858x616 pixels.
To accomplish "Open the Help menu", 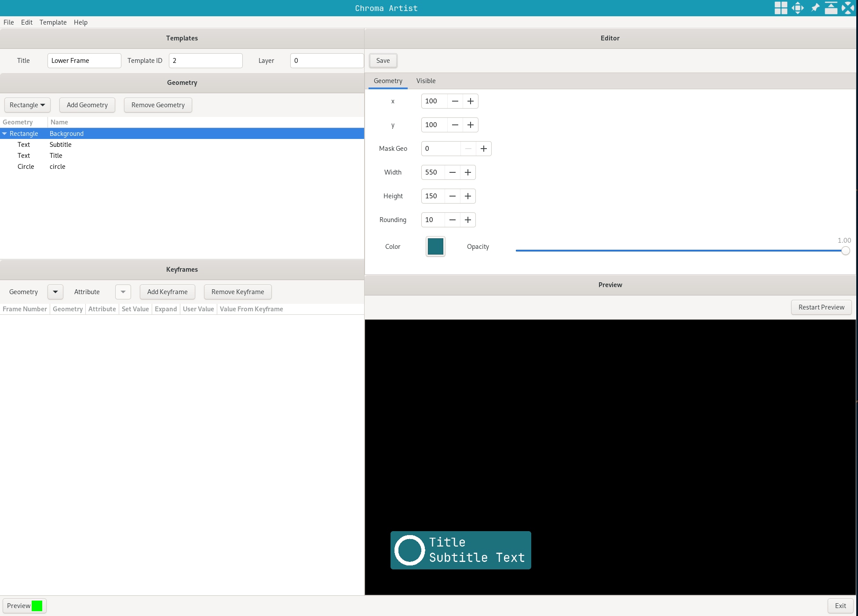I will tap(80, 22).
